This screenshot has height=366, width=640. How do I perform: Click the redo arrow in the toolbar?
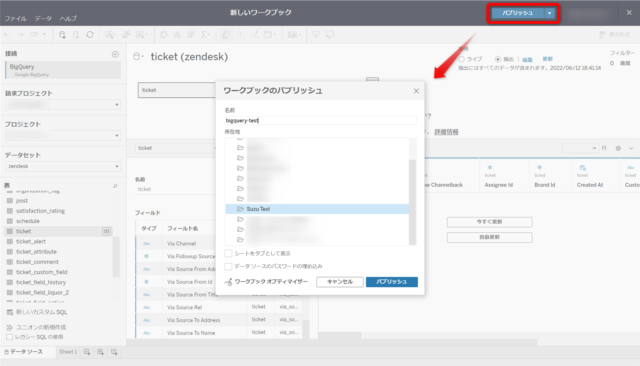tap(20, 35)
